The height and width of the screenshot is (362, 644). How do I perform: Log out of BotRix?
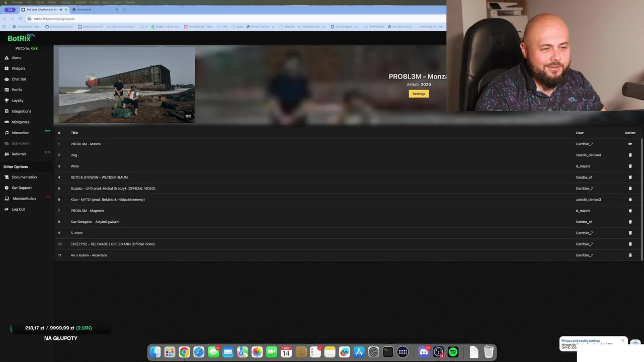tap(18, 209)
